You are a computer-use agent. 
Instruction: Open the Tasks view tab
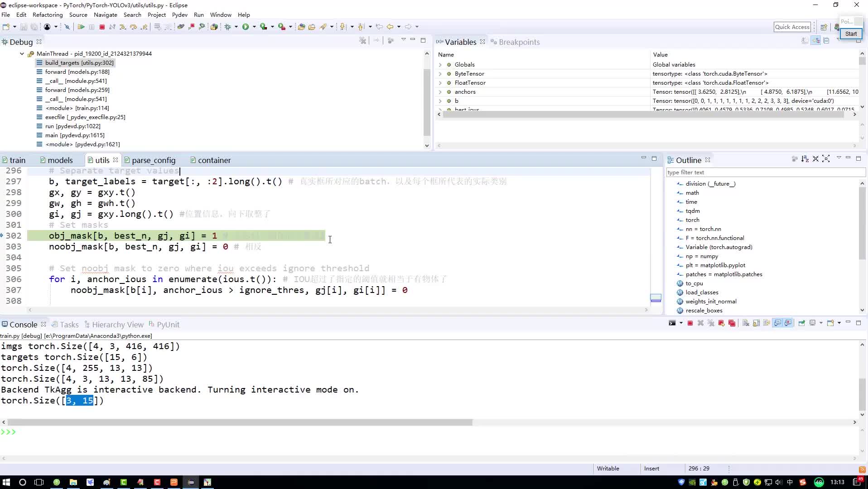point(65,325)
